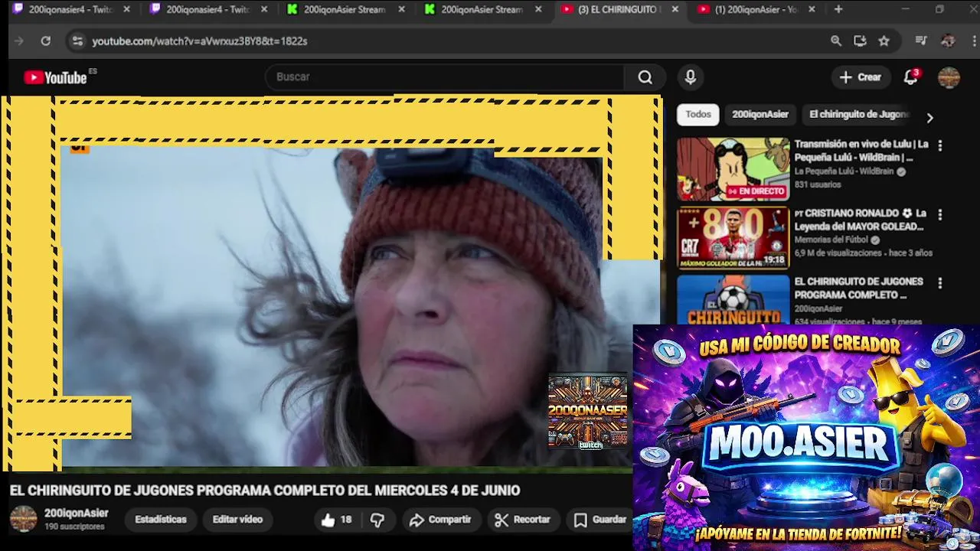Screen dimensions: 980x551
Task: Save video with Guardar button
Action: 600,520
